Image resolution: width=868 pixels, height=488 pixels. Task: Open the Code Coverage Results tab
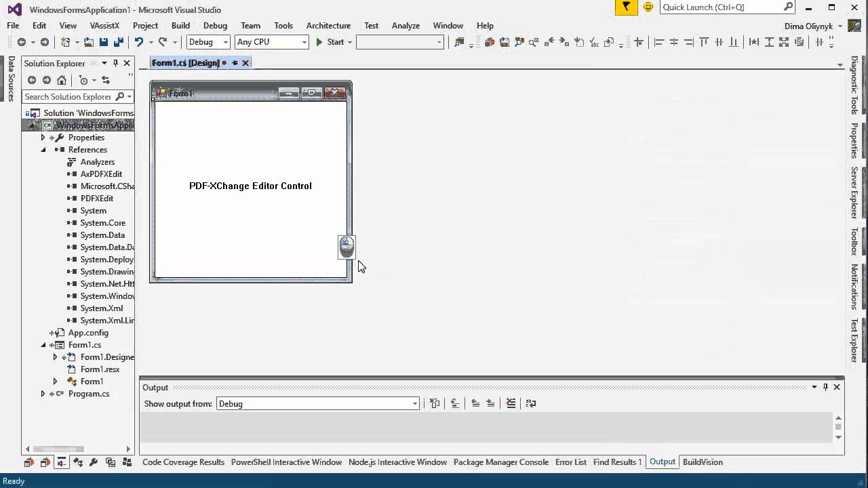(183, 462)
